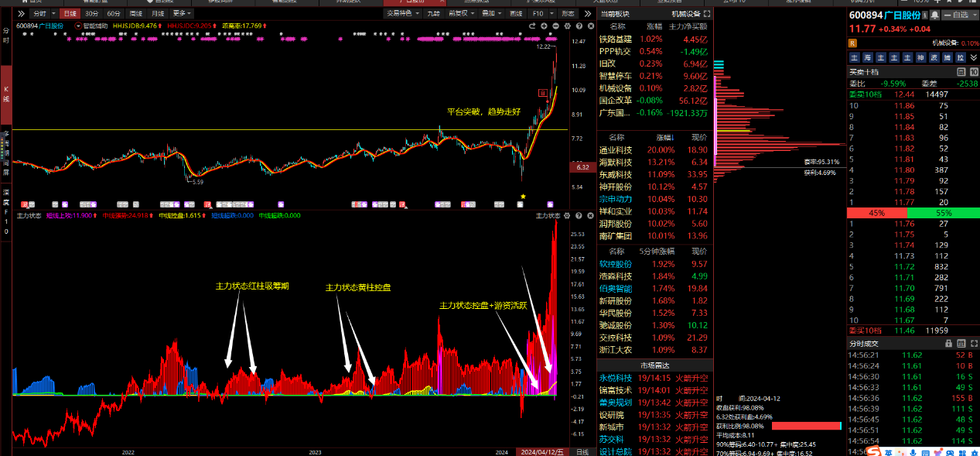Click the 九转 indicator button
Screen dimensions: 980x456
pyautogui.click(x=434, y=14)
